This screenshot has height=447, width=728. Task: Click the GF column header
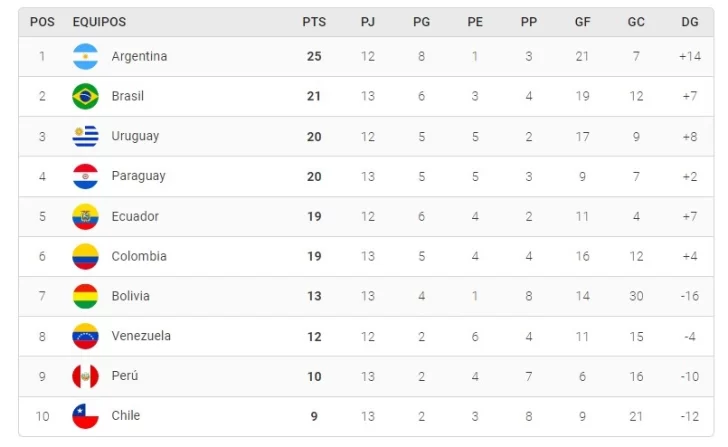tap(582, 22)
